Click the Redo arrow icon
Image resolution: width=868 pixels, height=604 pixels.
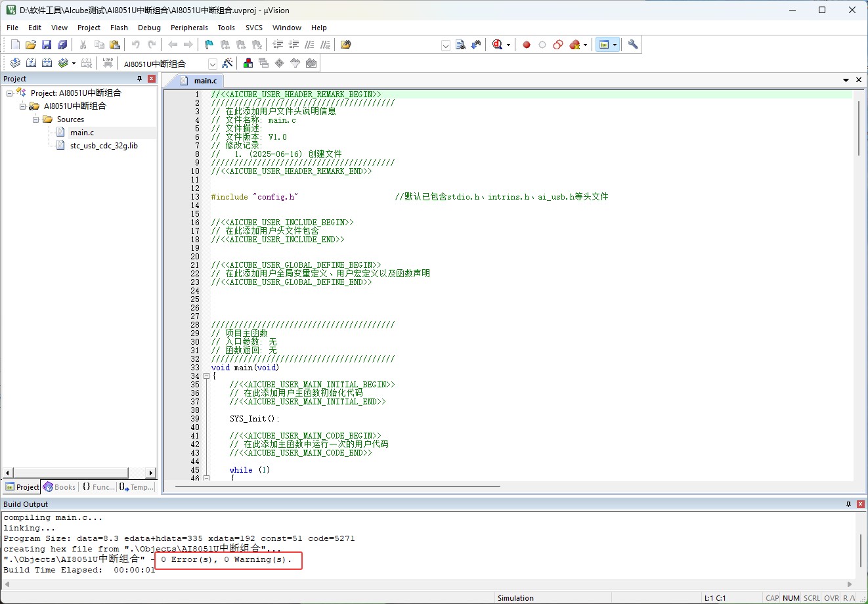point(152,45)
